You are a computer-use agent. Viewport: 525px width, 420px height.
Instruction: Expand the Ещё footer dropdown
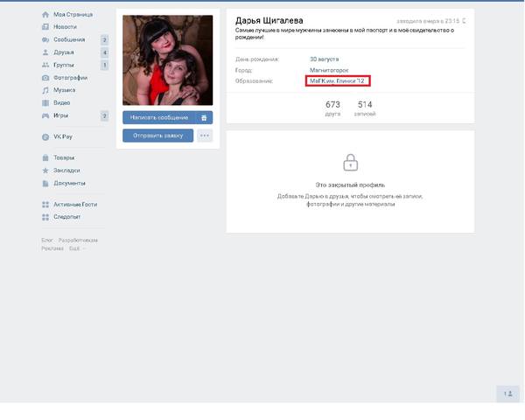(77, 248)
